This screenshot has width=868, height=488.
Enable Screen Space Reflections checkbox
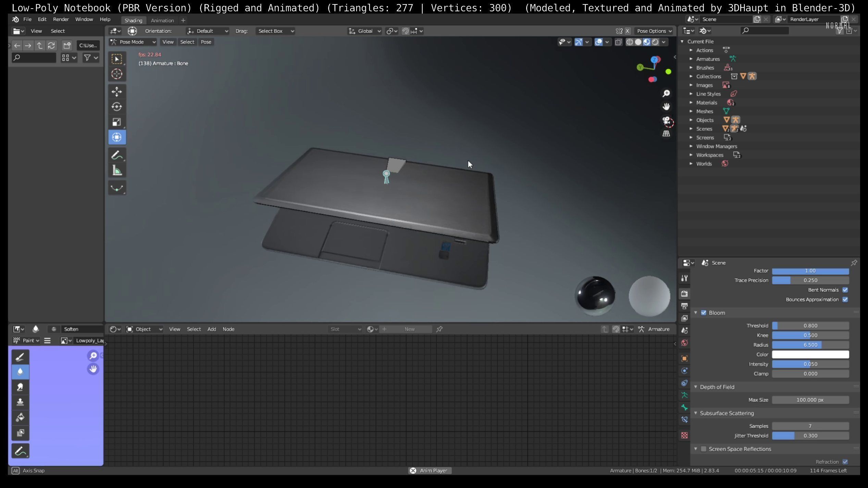(703, 449)
